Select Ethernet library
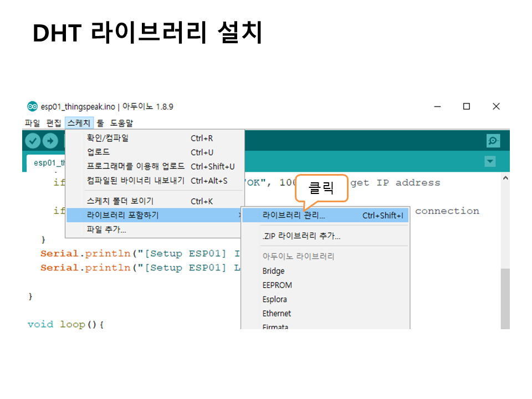Screen dimensions: 532x399 point(325,314)
